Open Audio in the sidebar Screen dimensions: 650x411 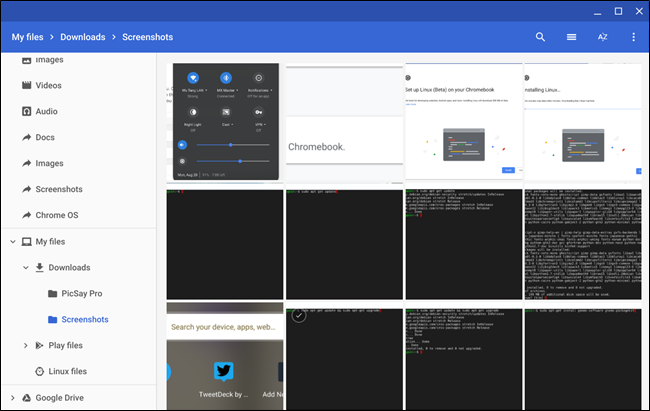pos(47,111)
